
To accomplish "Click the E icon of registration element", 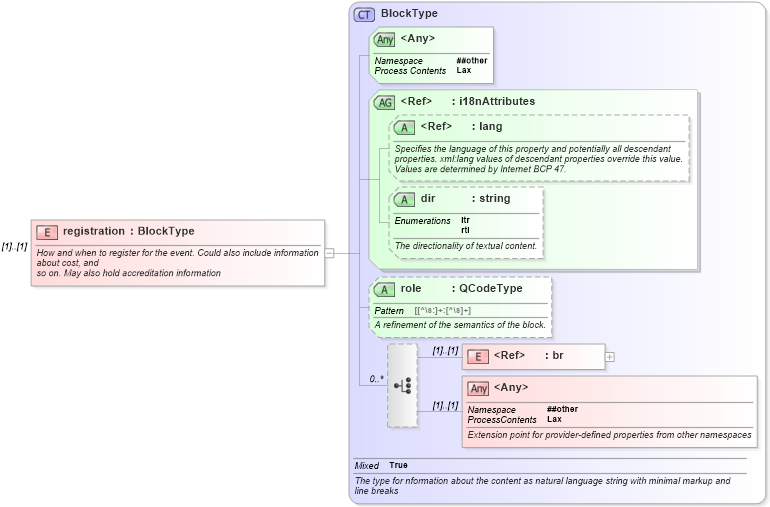I will click(47, 232).
